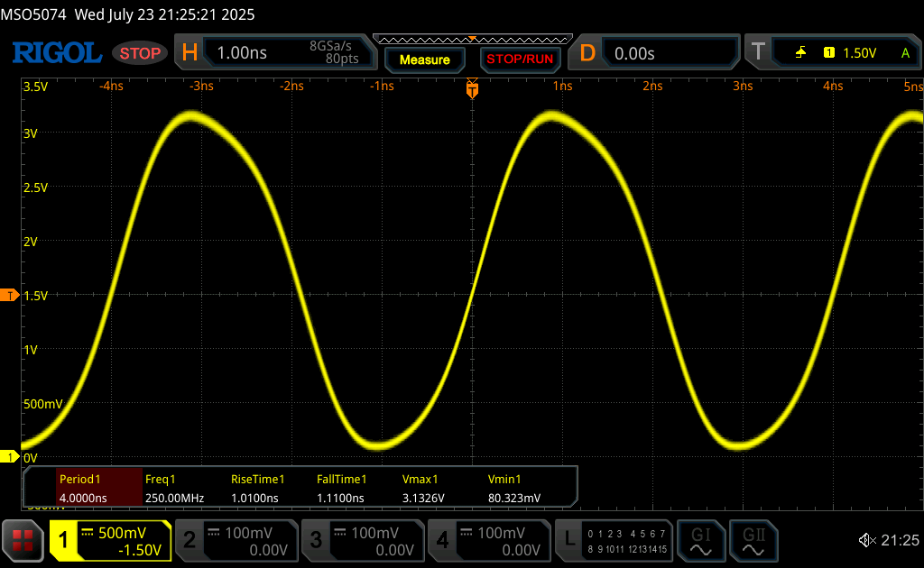
Task: Click the channel 1 ground level marker
Action: coord(10,457)
